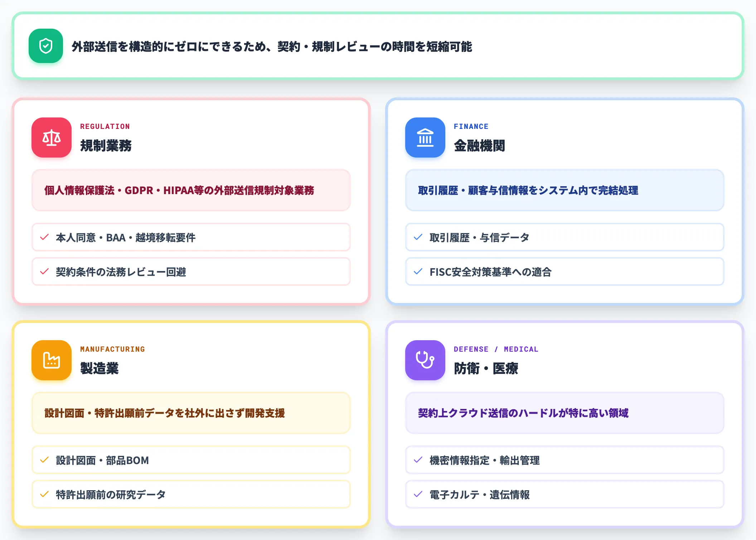Click checkmark beside 電子カルテ・遺伝情報
The image size is (756, 540).
(418, 494)
